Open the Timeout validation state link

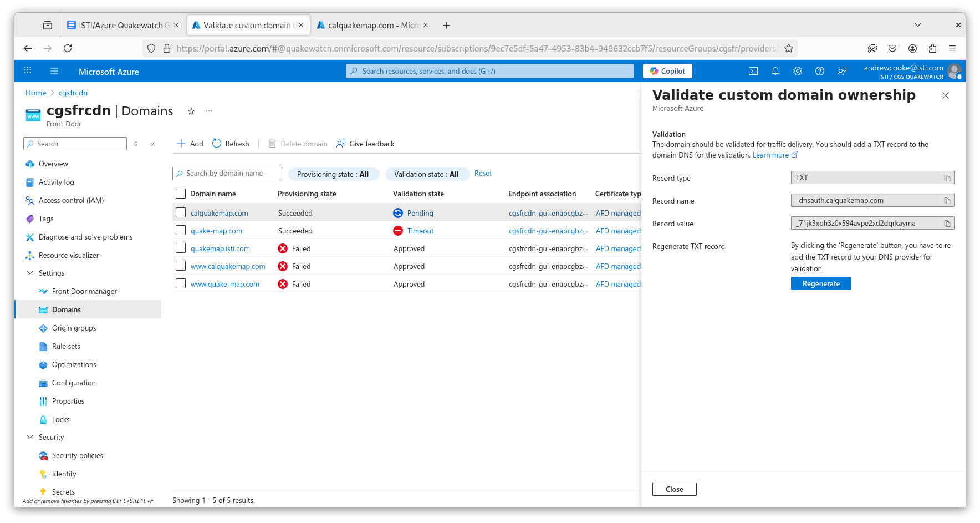[x=420, y=231]
